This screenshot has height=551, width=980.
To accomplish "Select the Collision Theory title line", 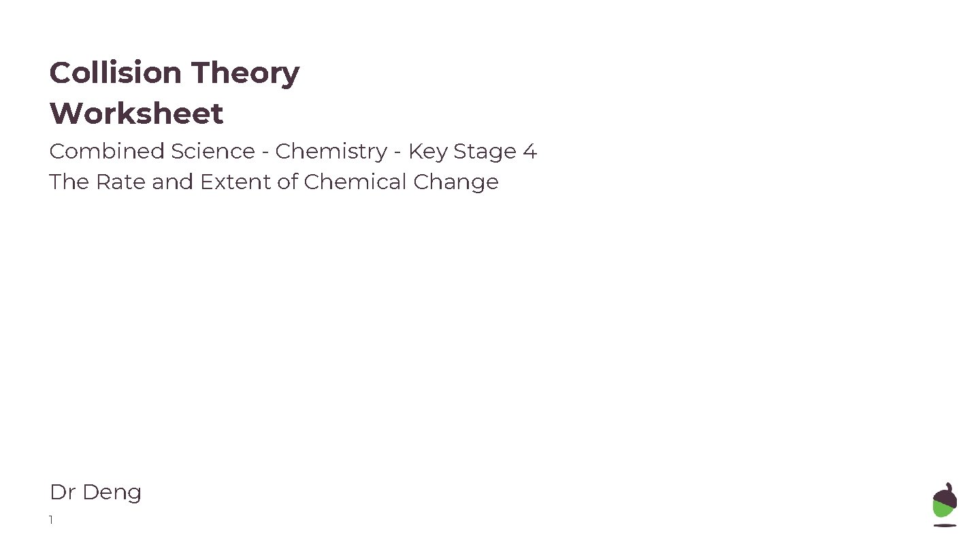I will (174, 72).
